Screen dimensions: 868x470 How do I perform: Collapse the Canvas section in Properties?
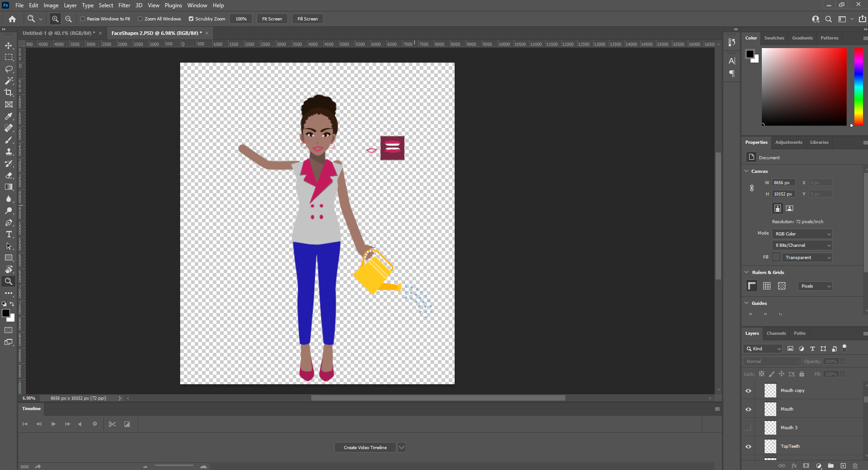[747, 171]
